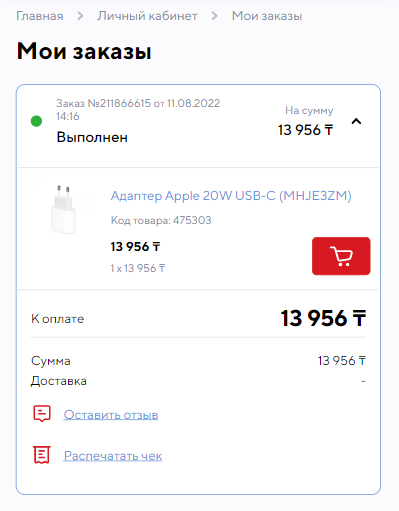
Task: Click the receipt print icon
Action: click(42, 455)
